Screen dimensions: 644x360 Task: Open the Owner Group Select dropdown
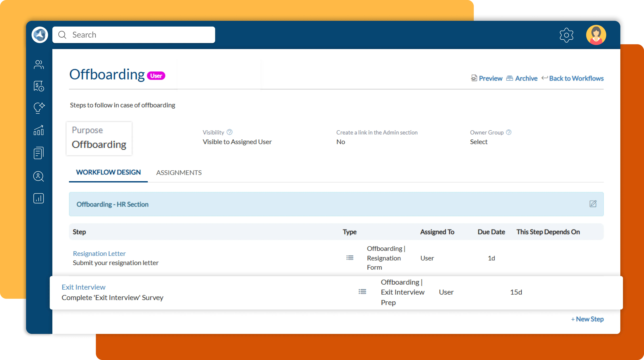coord(478,142)
